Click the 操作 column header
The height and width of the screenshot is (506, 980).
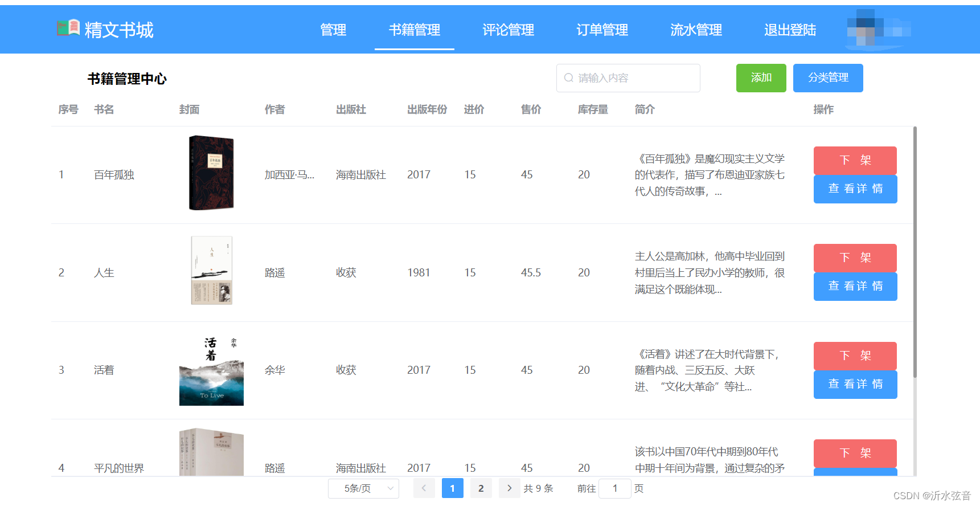click(x=823, y=109)
